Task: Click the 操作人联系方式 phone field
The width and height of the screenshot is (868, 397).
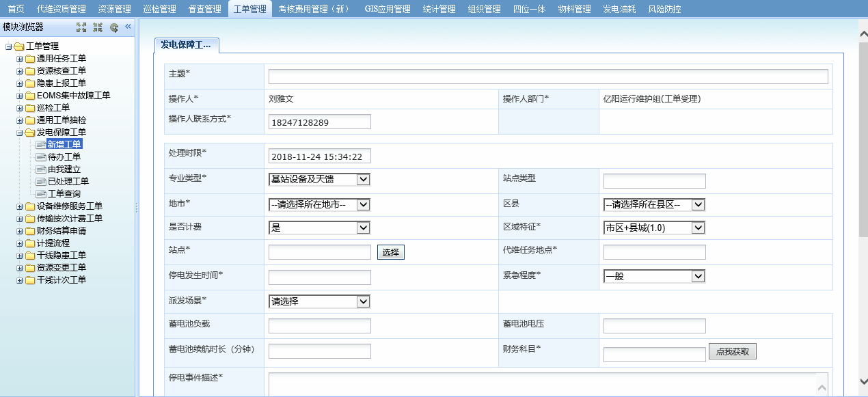Action: (320, 122)
